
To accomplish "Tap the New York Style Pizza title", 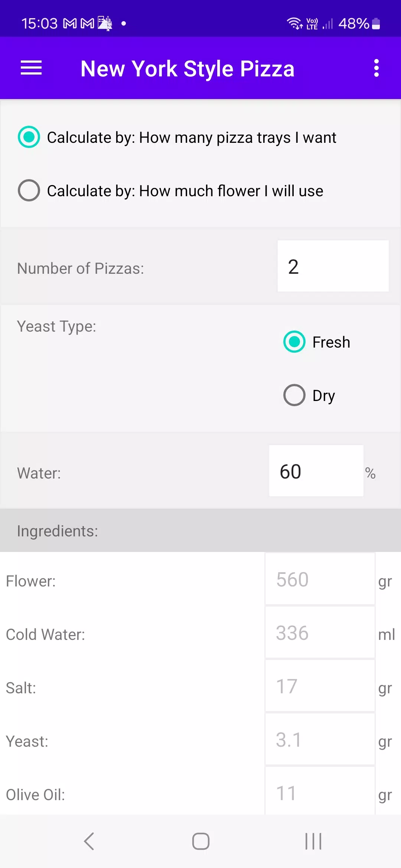I will [188, 69].
